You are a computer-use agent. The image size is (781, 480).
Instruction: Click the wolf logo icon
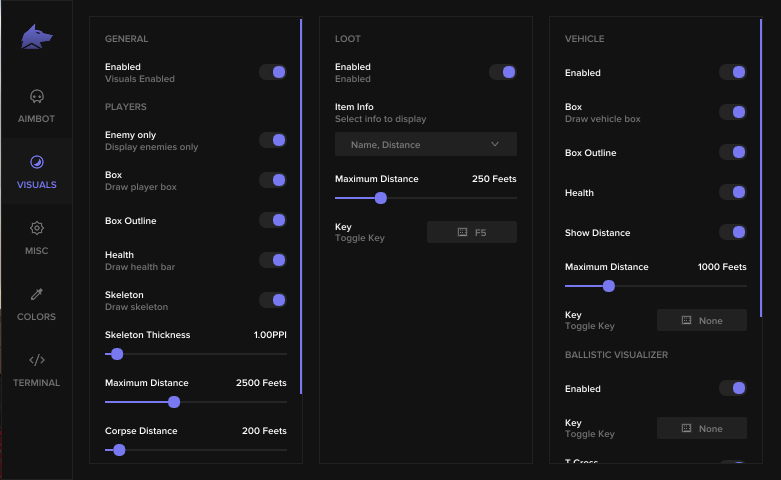37,37
